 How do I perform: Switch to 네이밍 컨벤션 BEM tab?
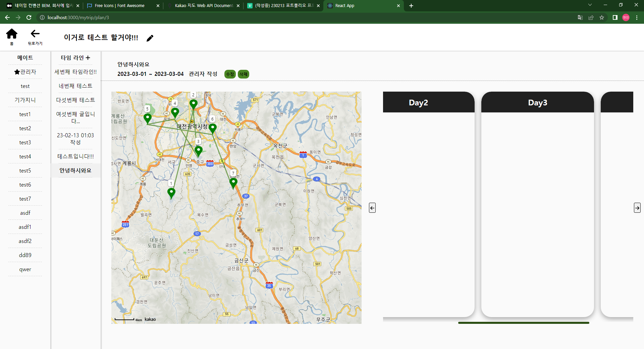(x=44, y=6)
